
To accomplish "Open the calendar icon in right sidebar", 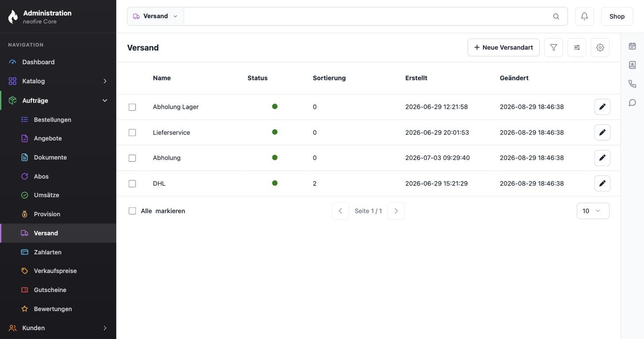I will click(x=632, y=46).
